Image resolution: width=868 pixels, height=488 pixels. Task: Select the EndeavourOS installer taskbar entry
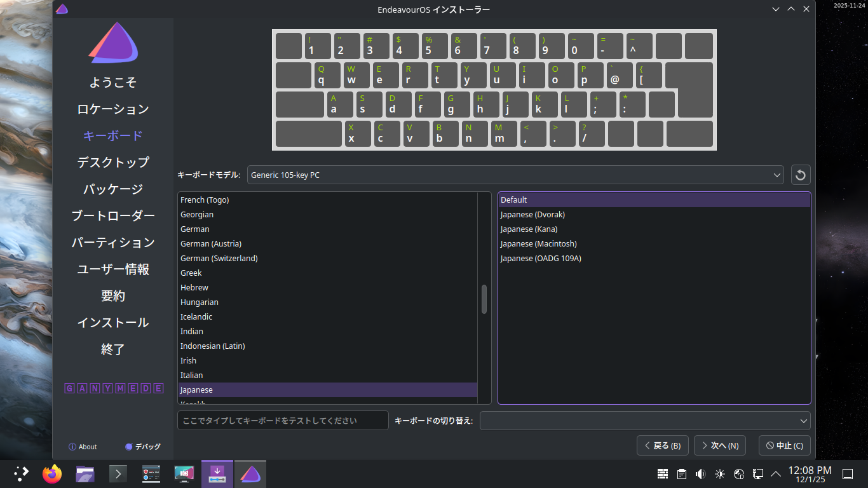(x=250, y=473)
